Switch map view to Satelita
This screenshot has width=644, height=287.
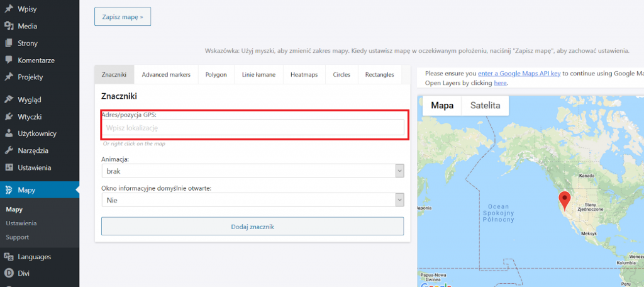click(x=485, y=106)
